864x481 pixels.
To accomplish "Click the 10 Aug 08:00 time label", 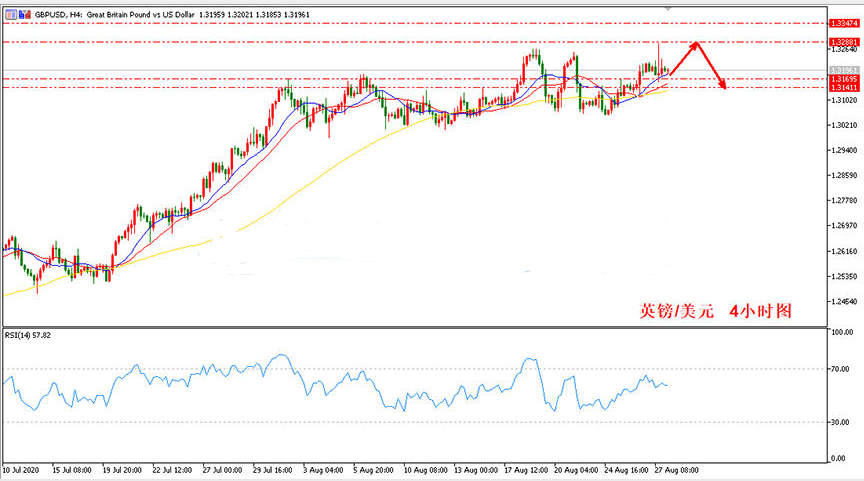I will click(x=425, y=470).
